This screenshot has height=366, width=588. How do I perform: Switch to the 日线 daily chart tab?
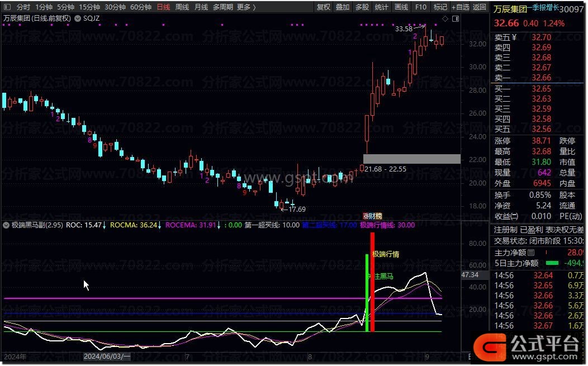tap(163, 7)
